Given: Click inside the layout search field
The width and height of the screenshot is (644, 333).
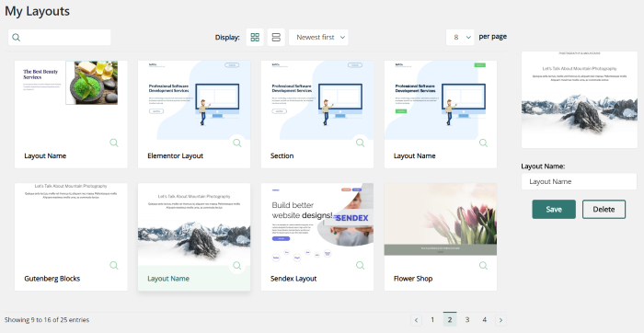Looking at the screenshot, I should pyautogui.click(x=60, y=38).
